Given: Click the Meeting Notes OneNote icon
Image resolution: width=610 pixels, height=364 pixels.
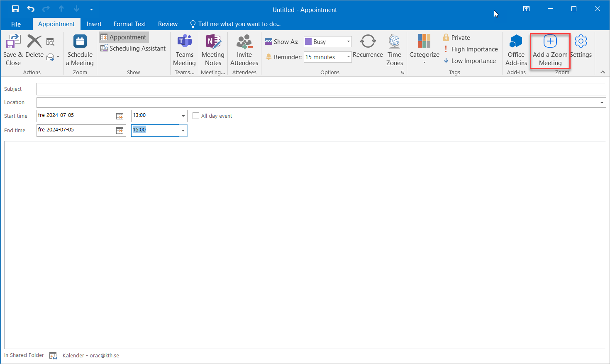Looking at the screenshot, I should pos(213,42).
